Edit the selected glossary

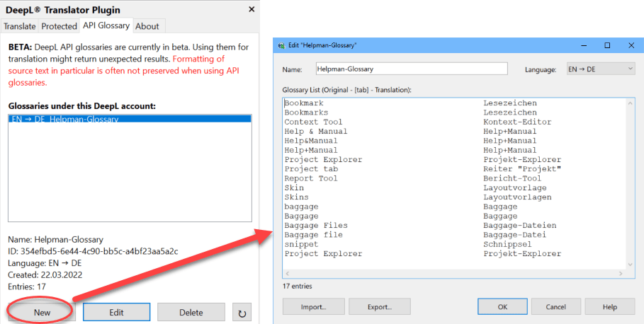[117, 313]
